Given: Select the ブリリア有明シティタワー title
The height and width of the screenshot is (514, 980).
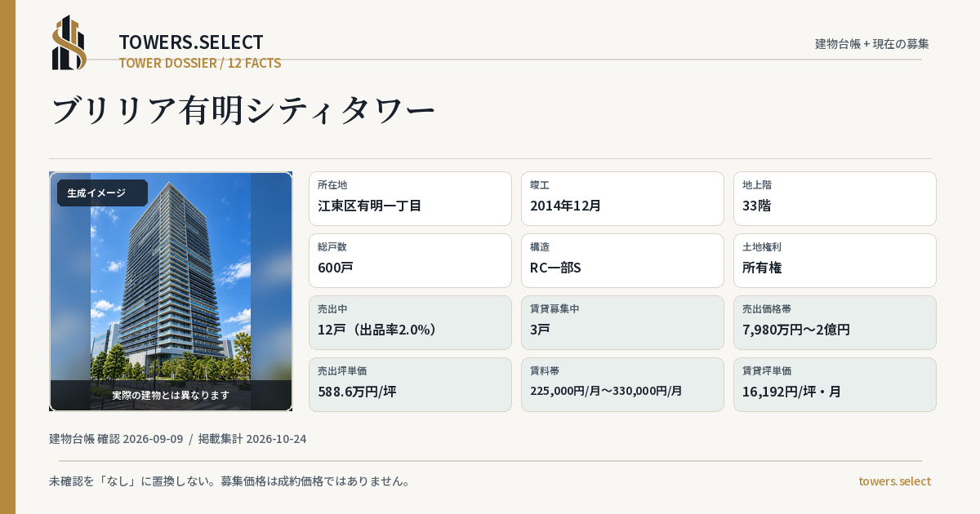Looking at the screenshot, I should [x=243, y=110].
